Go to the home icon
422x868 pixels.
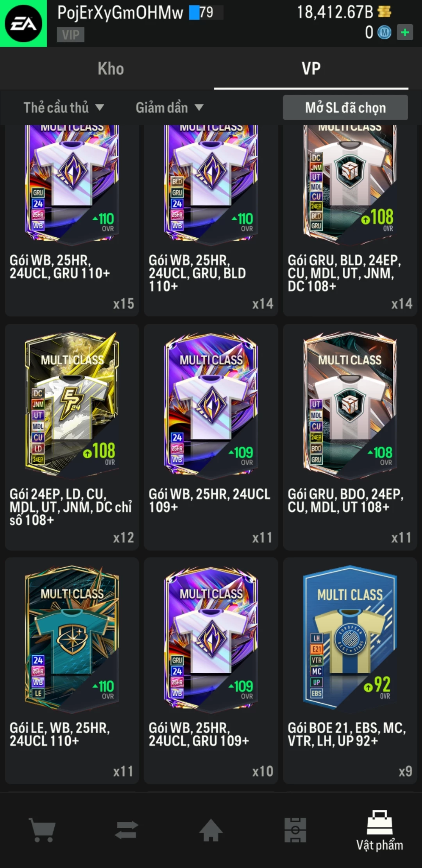[211, 830]
